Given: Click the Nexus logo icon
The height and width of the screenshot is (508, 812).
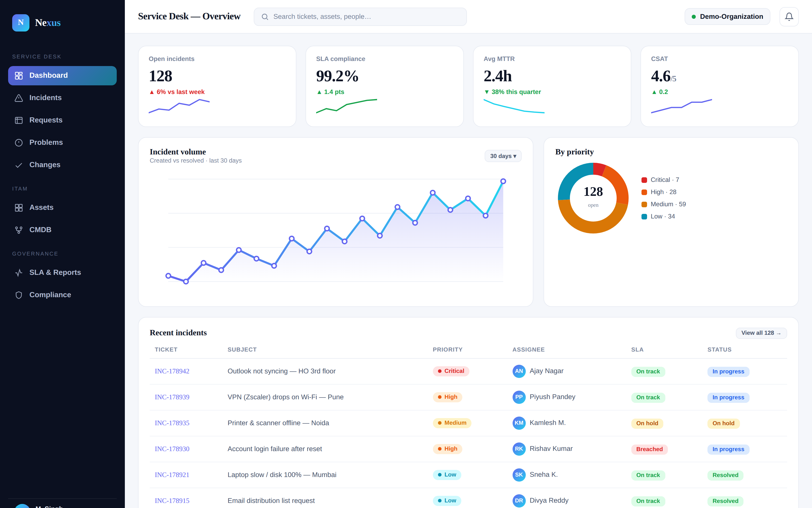Looking at the screenshot, I should point(21,23).
